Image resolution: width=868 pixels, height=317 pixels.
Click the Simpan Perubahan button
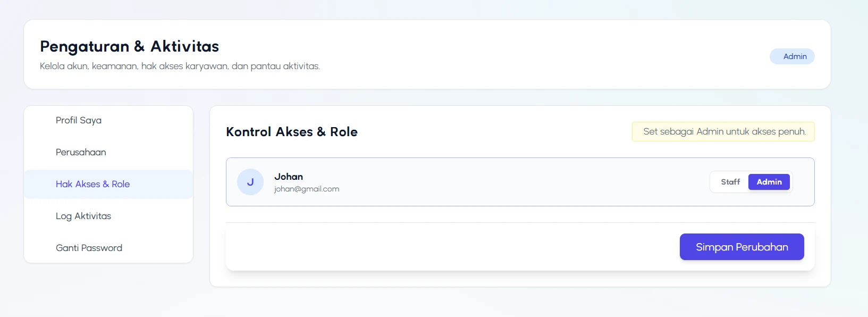pyautogui.click(x=741, y=247)
